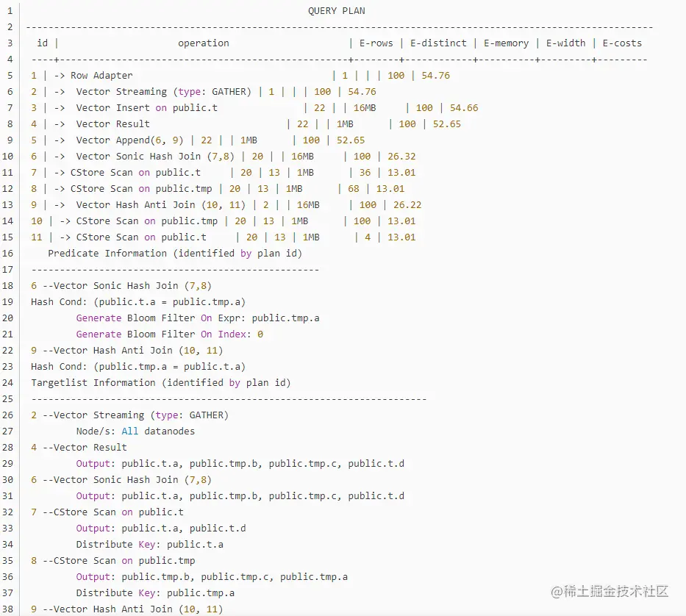Click the cost value 54.66
This screenshot has width=686, height=616.
(464, 108)
